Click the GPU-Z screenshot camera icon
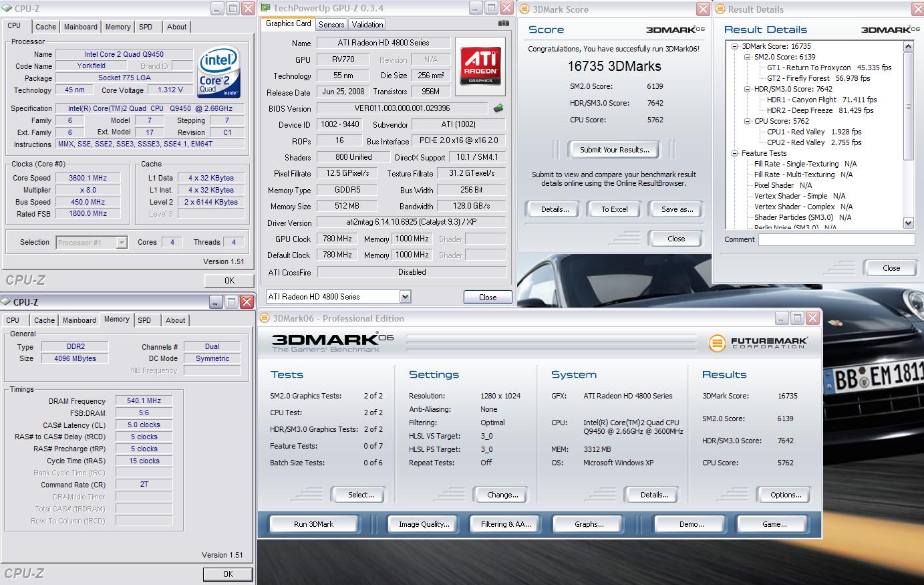Viewport: 924px width, 585px height. point(503,23)
